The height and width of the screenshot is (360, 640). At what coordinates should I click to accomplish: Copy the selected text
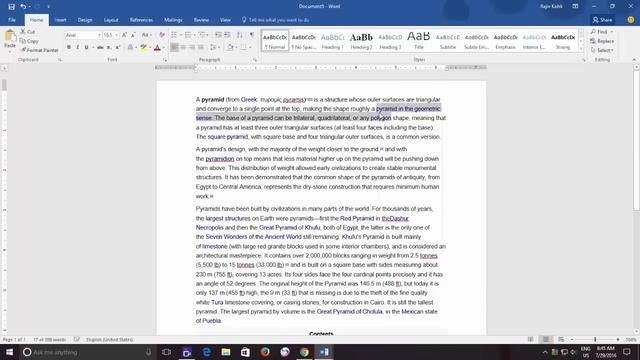coord(29,41)
